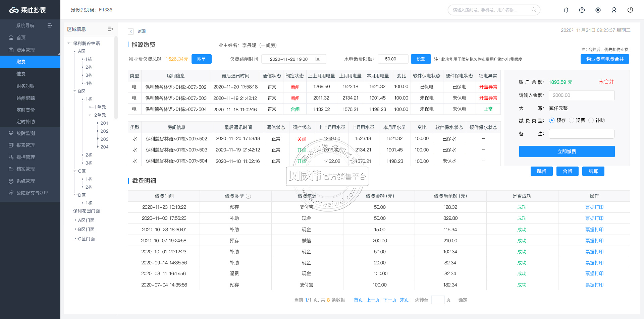The height and width of the screenshot is (319, 644).
Task: Open settings gear in top bar
Action: coord(598,10)
